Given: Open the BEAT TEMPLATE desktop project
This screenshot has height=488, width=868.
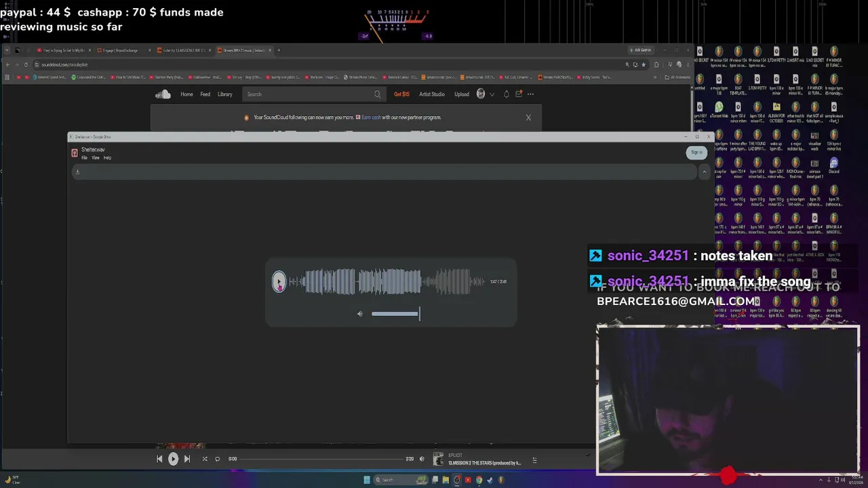Looking at the screenshot, I should click(738, 83).
